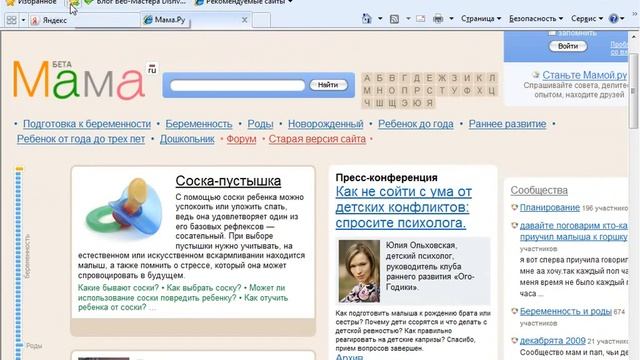
Task: Select letter А in the alphabet index
Action: coord(367,78)
